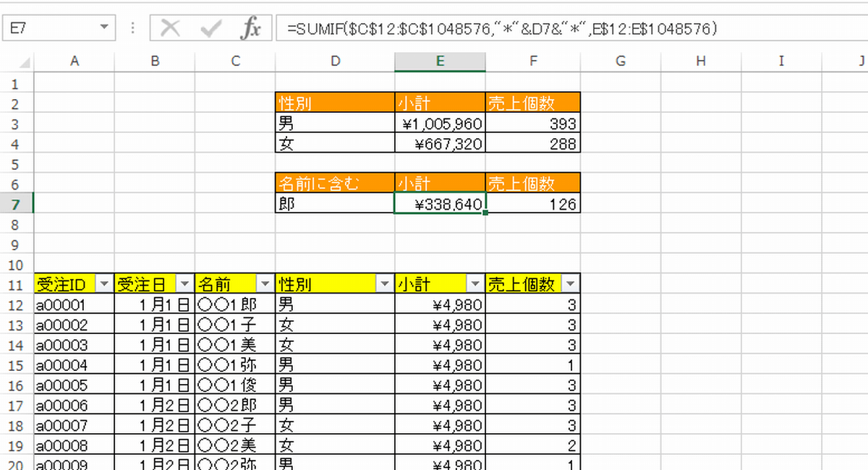Click the Enter checkmark icon in formula bar

(211, 29)
